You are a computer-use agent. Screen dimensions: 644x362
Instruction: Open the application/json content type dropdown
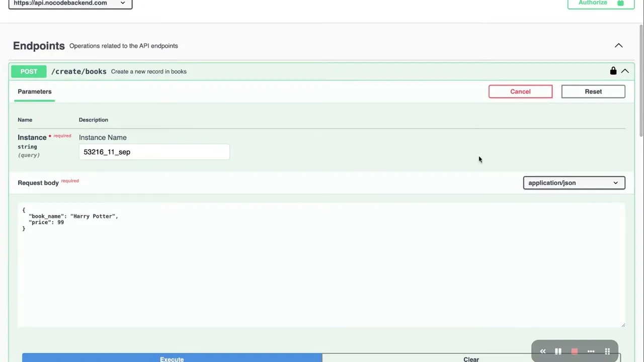[574, 183]
